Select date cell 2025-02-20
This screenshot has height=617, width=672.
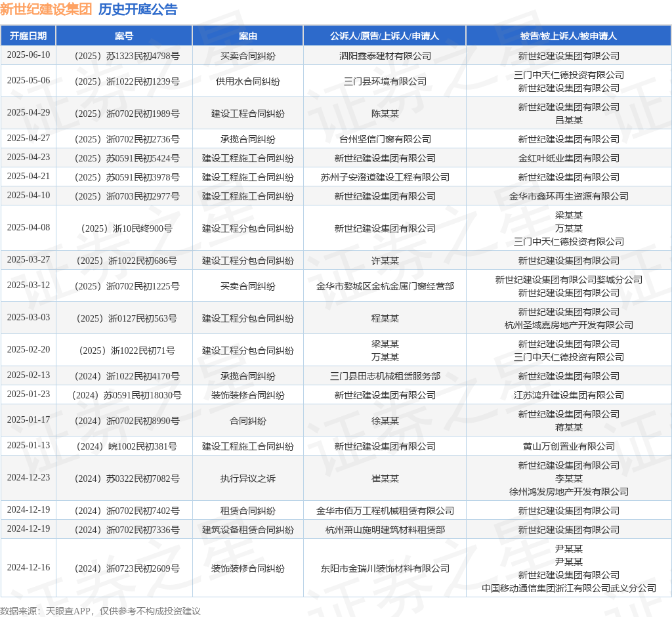click(x=28, y=350)
